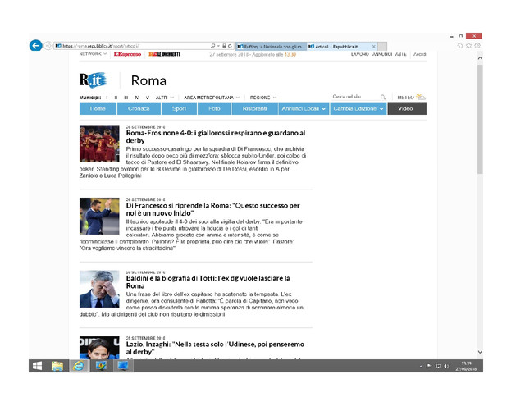Click the Cerca nel sito search field

click(355, 97)
